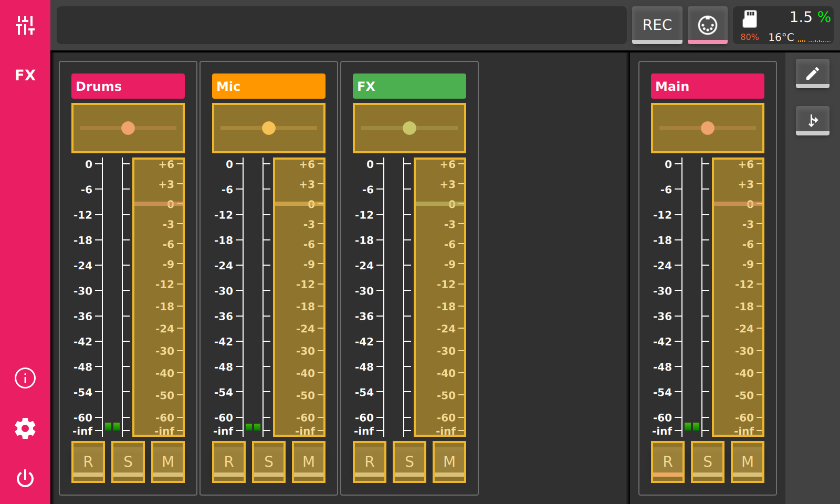Mute the Drums channel
Screen dimensions: 840x504
(x=168, y=462)
